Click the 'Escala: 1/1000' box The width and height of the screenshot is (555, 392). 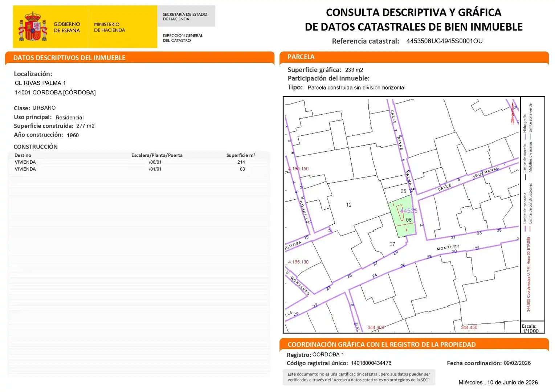point(532,327)
